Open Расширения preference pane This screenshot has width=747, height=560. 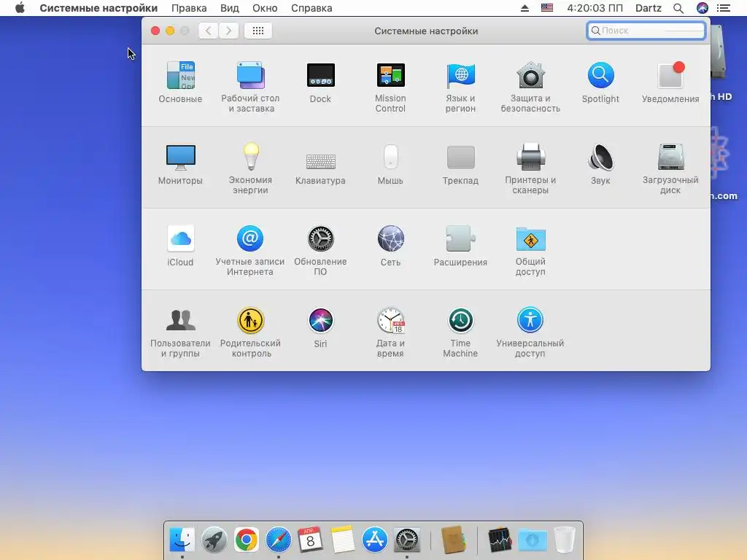pos(461,246)
